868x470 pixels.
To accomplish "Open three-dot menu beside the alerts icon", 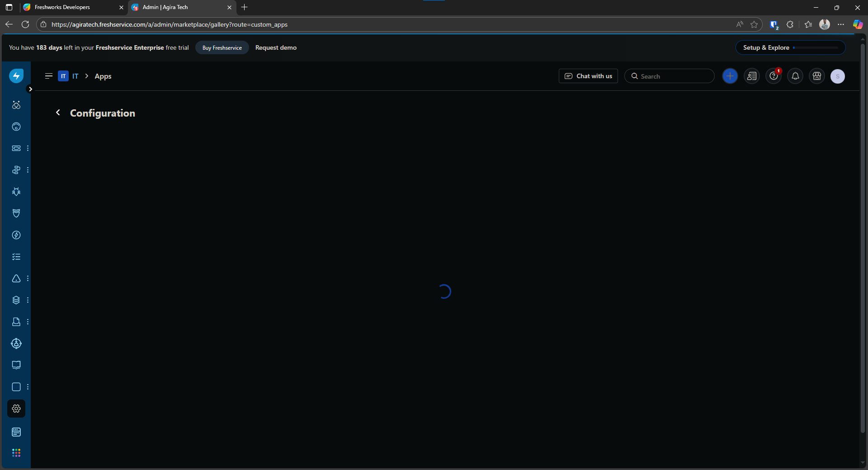I will (x=28, y=278).
